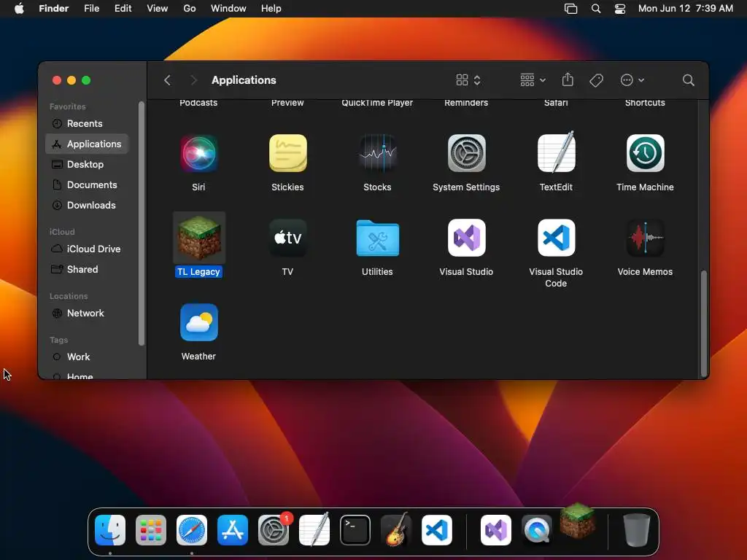This screenshot has width=747, height=560.
Task: Click the Edit Tags toolbar icon
Action: 596,80
